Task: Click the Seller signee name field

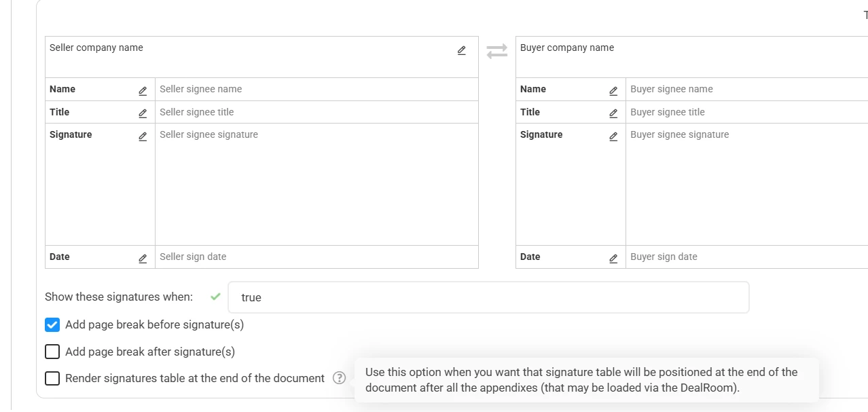Action: click(x=316, y=89)
